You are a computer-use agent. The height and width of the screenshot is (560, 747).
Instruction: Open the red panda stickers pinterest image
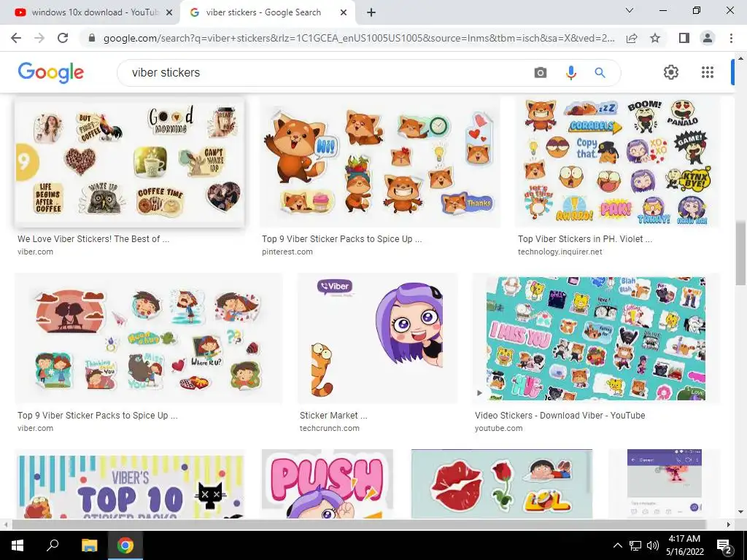tap(379, 163)
